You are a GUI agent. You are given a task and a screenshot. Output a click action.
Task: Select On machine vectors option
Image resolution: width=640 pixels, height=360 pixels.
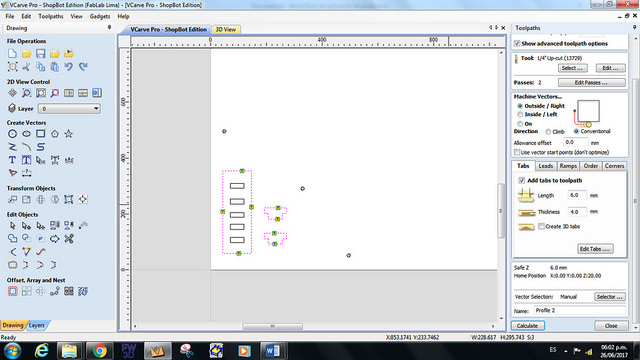tap(520, 124)
